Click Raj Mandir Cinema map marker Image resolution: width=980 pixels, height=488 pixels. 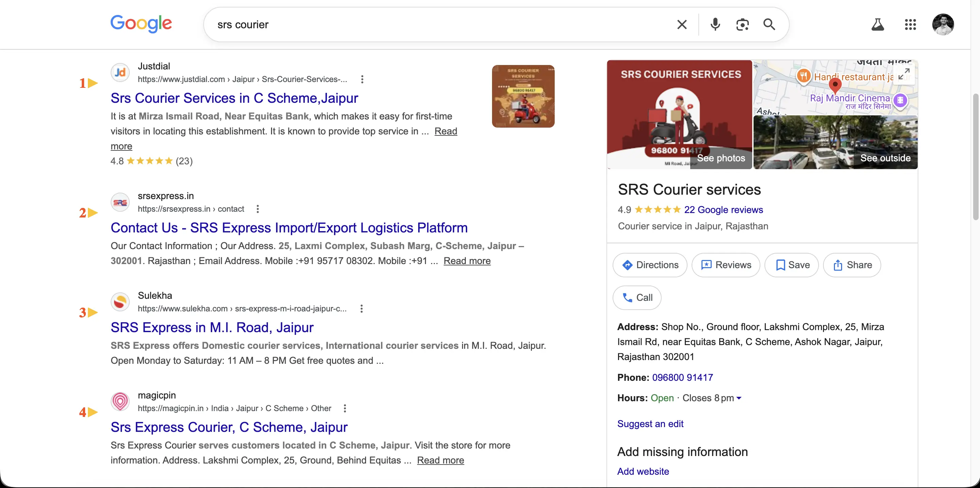(900, 100)
